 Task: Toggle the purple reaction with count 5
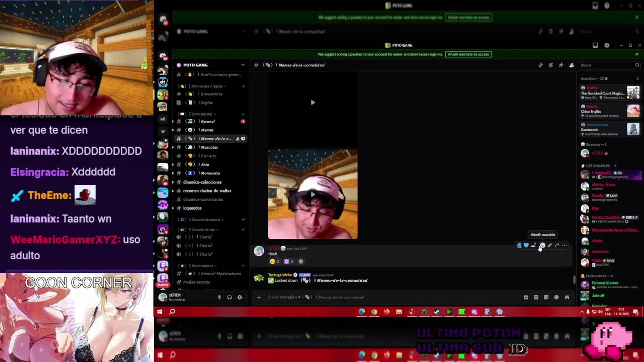(289, 261)
